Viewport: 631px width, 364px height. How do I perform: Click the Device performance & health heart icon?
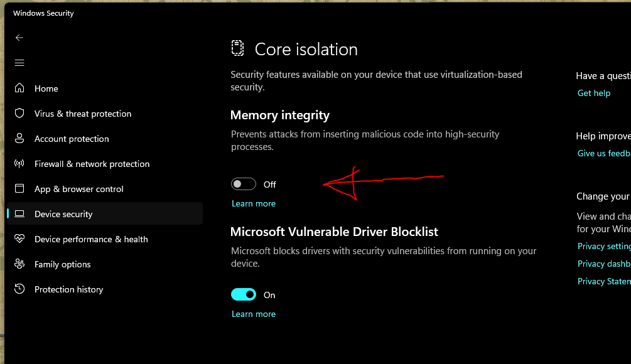[x=19, y=239]
